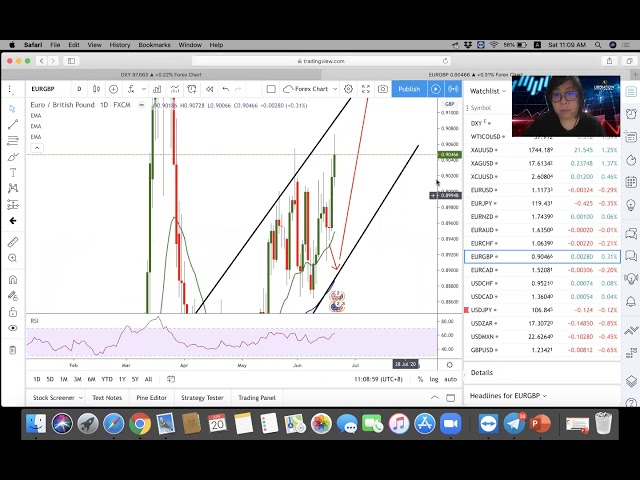Select the 3M time range button

pos(77,379)
